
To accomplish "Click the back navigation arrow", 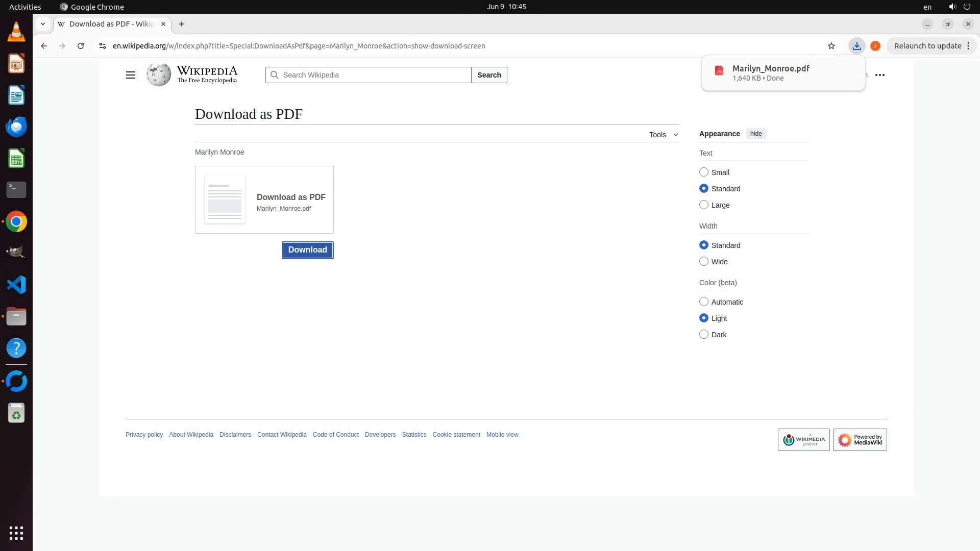I will click(44, 46).
